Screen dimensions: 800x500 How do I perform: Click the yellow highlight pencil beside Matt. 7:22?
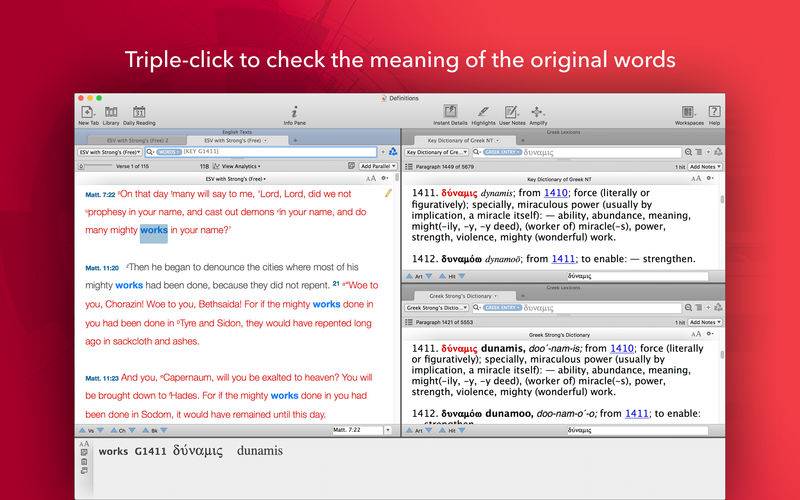[388, 193]
